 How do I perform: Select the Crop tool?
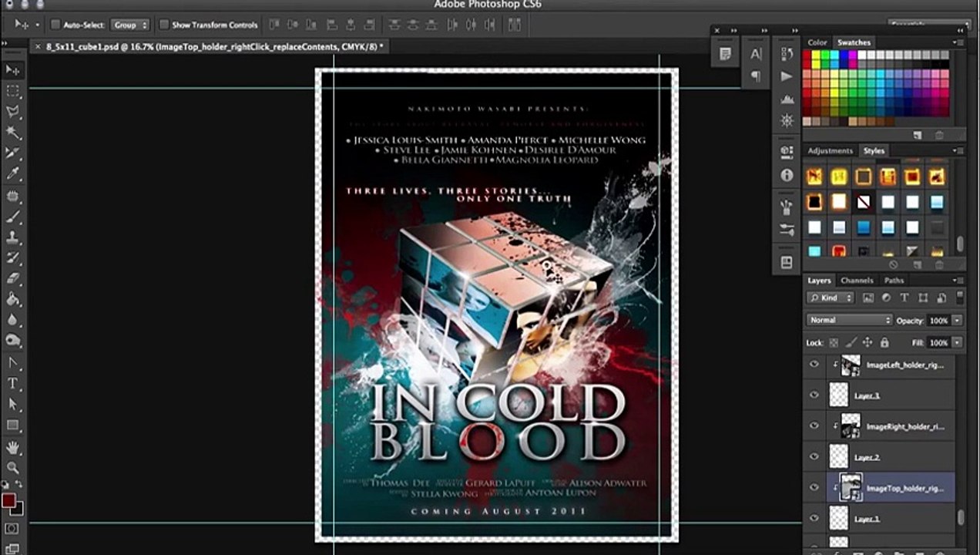[13, 153]
